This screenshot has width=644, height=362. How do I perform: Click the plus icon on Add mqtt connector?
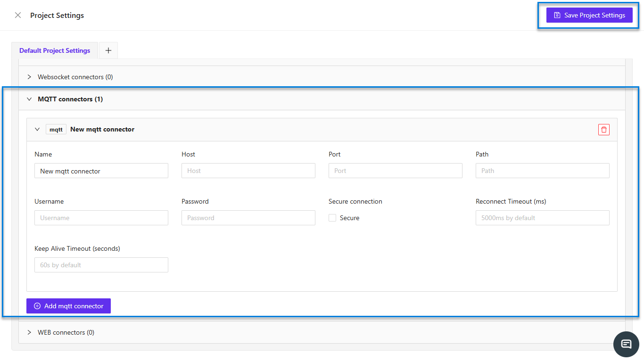pyautogui.click(x=37, y=305)
